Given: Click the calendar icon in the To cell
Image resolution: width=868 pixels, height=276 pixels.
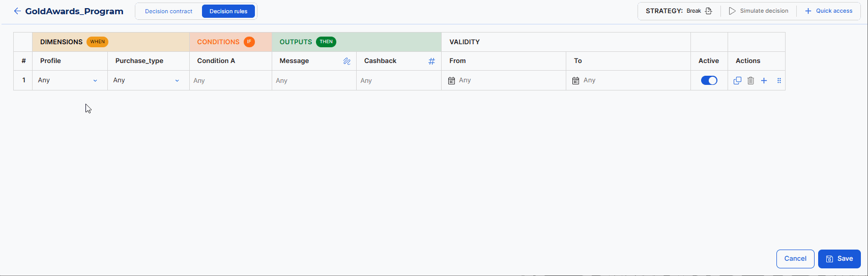Looking at the screenshot, I should [576, 80].
